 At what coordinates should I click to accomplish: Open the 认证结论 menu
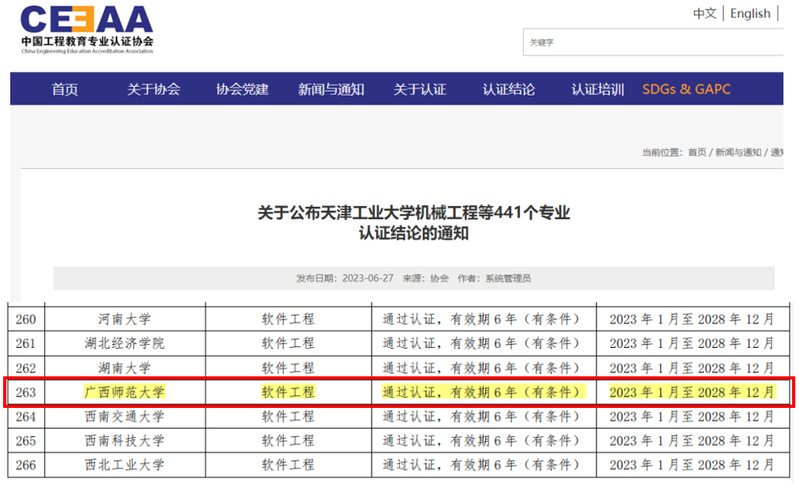(x=509, y=89)
